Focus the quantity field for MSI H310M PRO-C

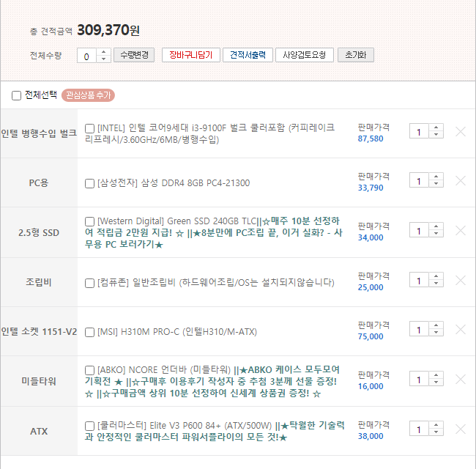[419, 329]
